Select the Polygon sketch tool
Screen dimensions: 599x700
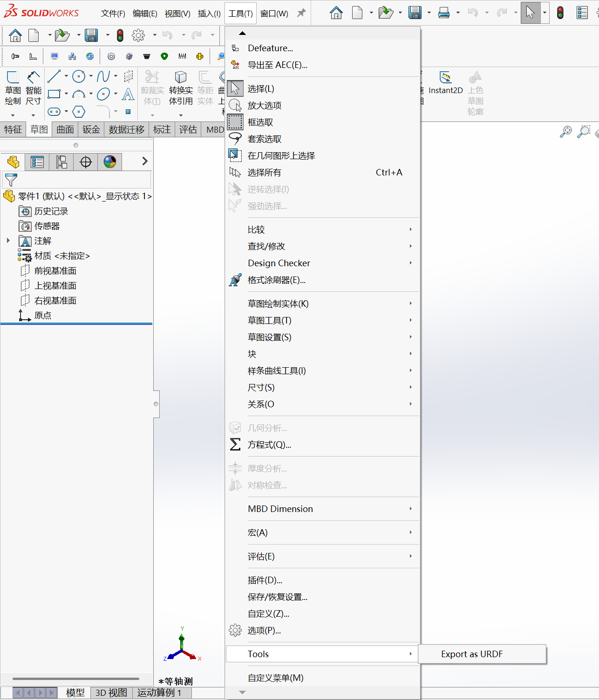click(79, 112)
